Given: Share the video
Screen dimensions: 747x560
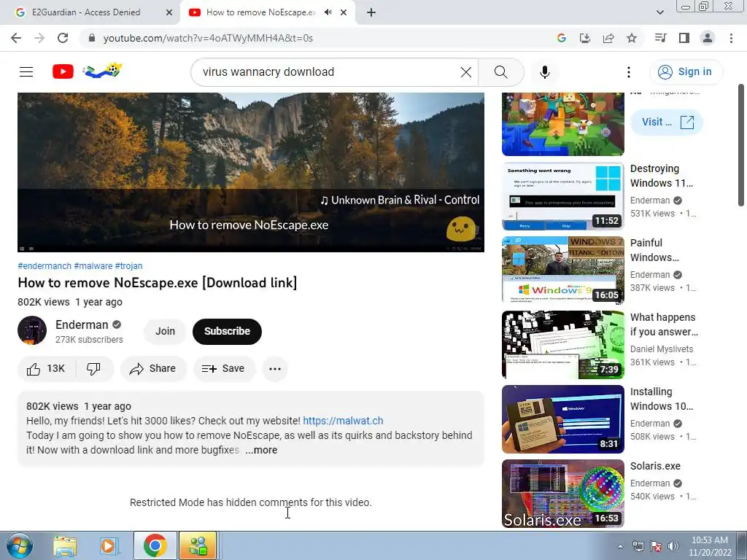Looking at the screenshot, I should click(x=153, y=368).
